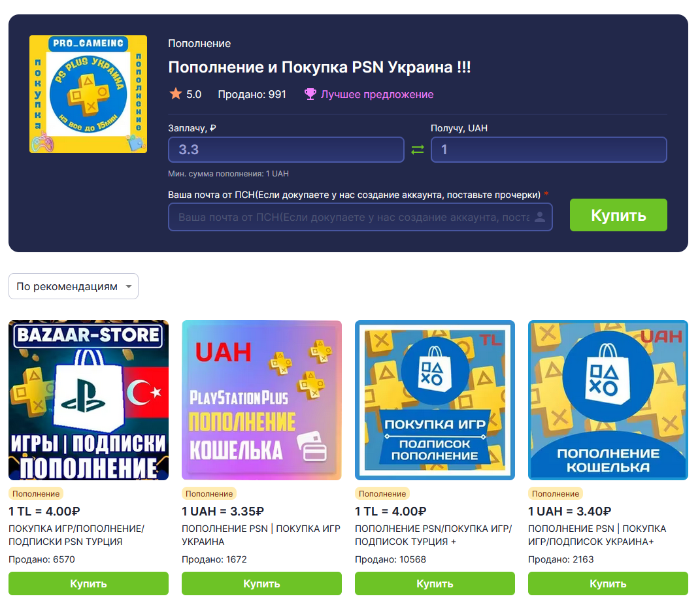The image size is (700, 607).
Task: Click 'Пополнение' tag on 2163-sold card
Action: 556,493
